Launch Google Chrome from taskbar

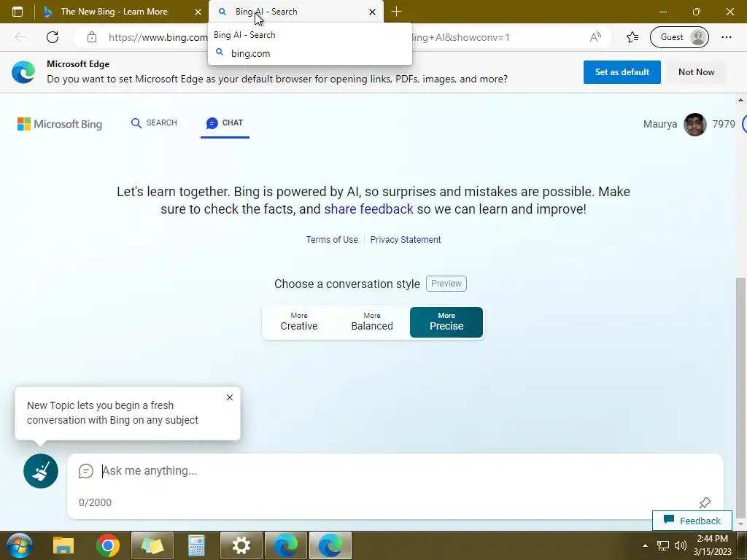(108, 545)
